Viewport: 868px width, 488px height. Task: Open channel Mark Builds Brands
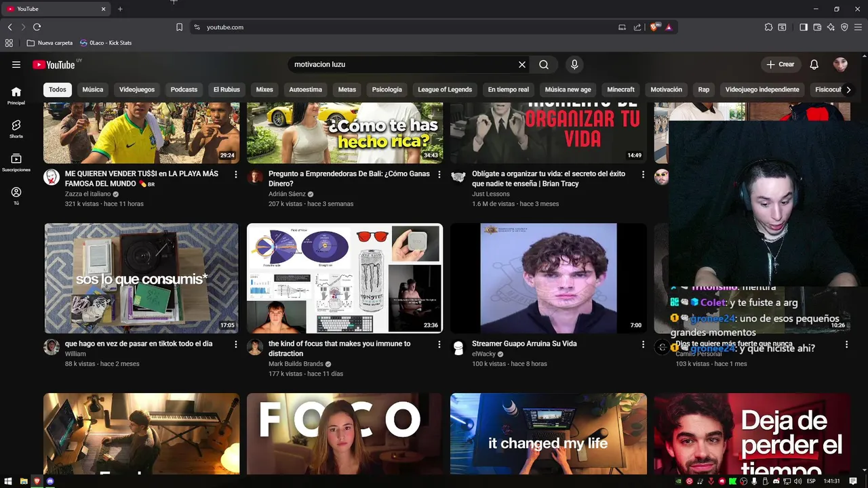(x=296, y=364)
